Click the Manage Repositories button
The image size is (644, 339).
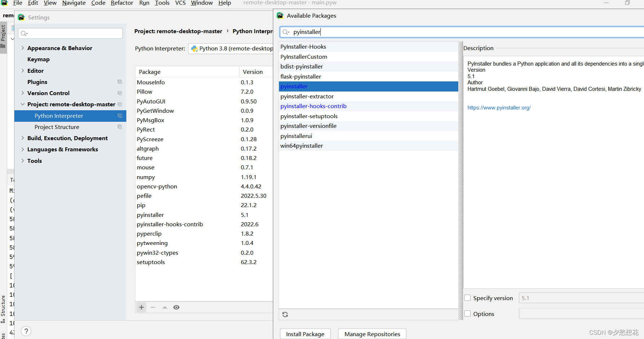372,334
